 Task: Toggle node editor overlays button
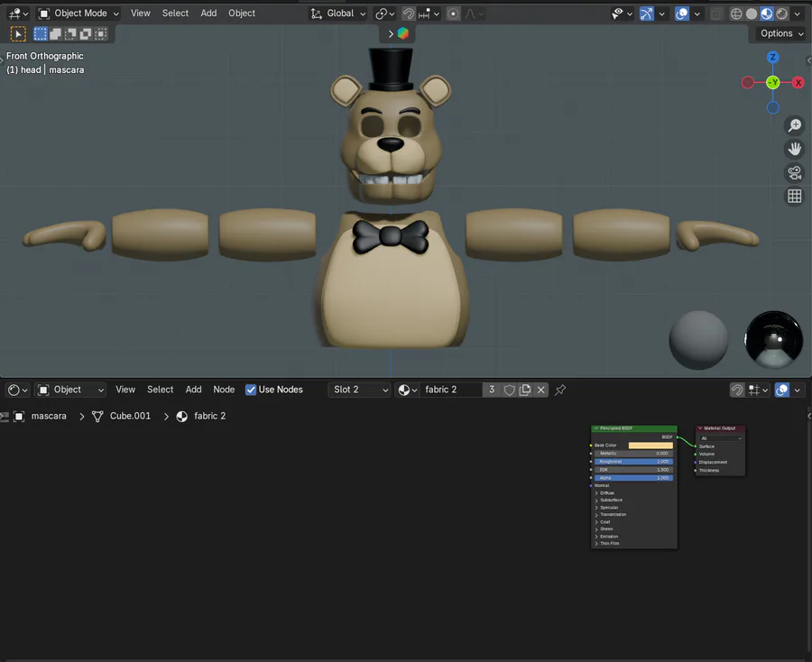(782, 390)
